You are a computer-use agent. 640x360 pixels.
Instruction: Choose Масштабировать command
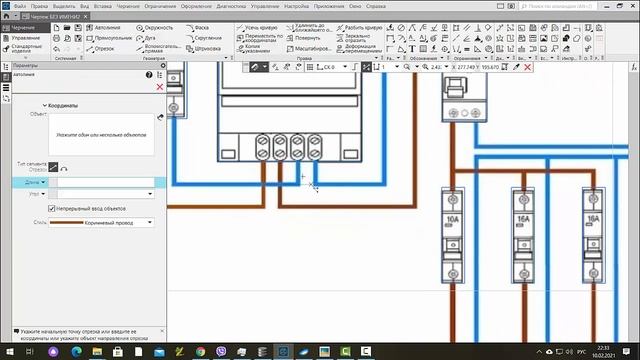[309, 49]
